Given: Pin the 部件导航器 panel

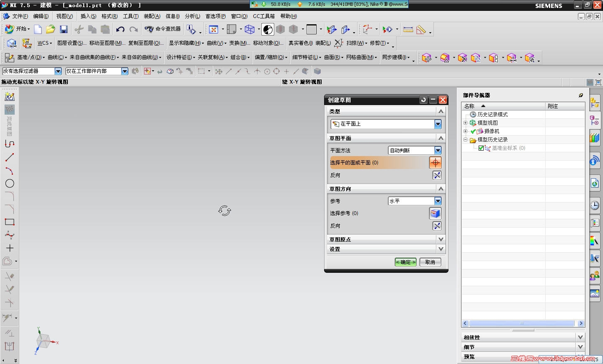Looking at the screenshot, I should 581,95.
